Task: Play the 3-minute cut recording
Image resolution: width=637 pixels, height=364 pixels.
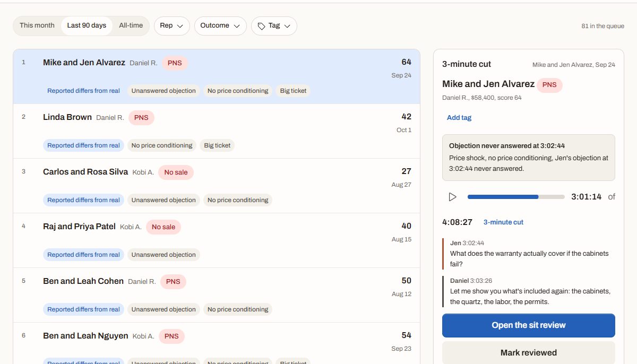Action: pos(452,197)
